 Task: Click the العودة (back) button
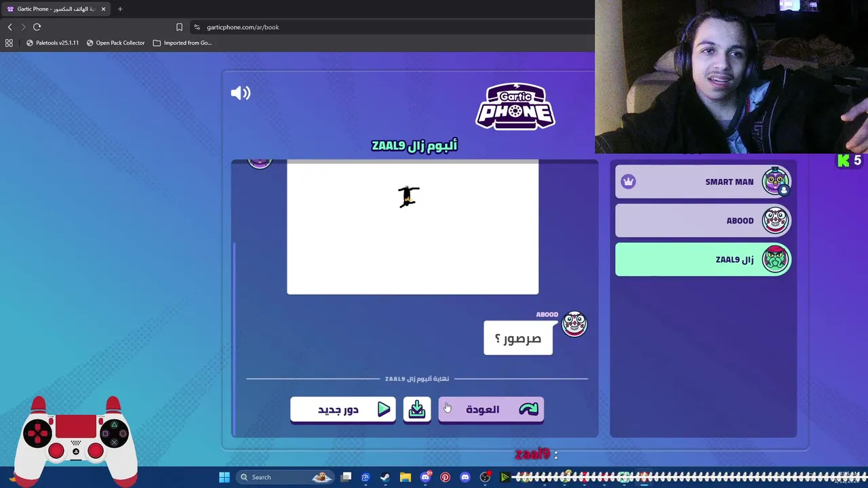point(491,409)
